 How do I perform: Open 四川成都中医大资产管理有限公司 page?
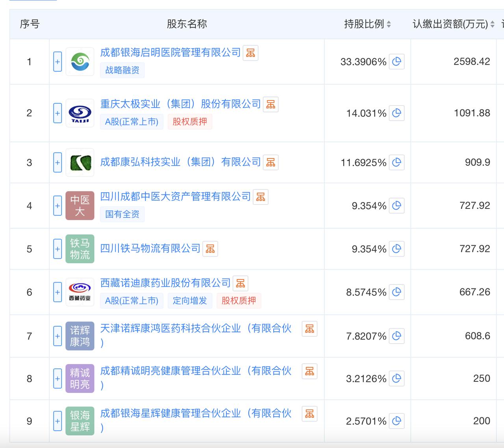point(176,197)
